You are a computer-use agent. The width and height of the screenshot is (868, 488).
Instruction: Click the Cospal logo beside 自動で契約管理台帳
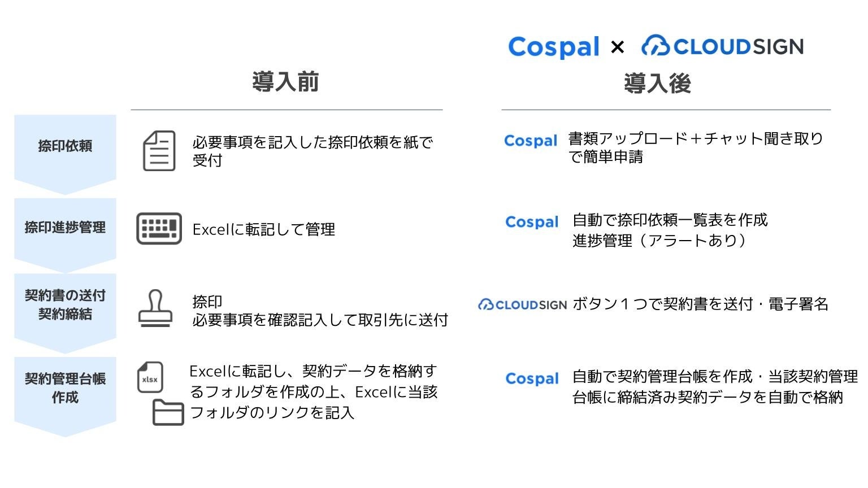point(532,378)
